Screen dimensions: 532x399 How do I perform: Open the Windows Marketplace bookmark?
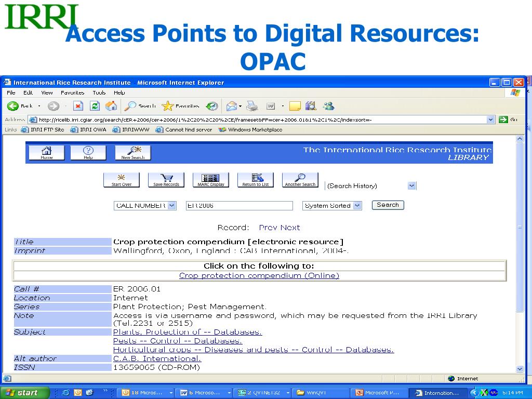(251, 129)
